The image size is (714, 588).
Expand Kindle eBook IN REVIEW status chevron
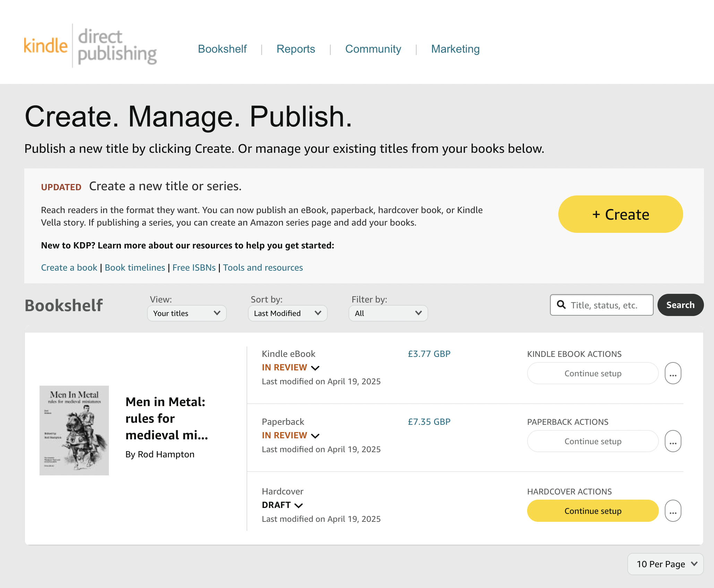pyautogui.click(x=315, y=368)
